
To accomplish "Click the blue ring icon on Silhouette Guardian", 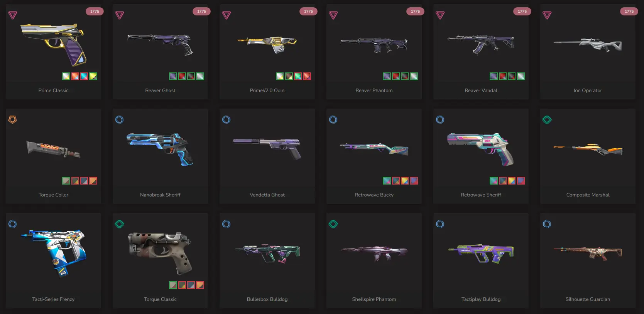I will point(547,224).
